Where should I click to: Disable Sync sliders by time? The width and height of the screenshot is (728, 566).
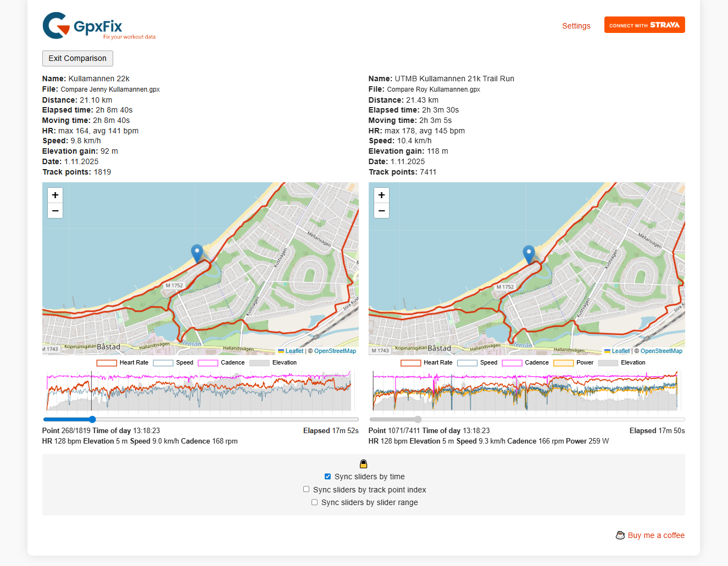[x=327, y=477]
